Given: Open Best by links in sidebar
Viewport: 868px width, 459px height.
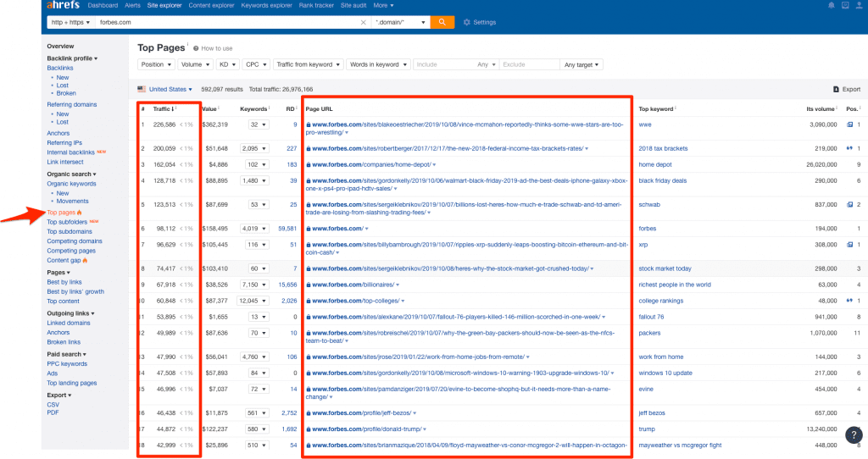Looking at the screenshot, I should (x=64, y=282).
